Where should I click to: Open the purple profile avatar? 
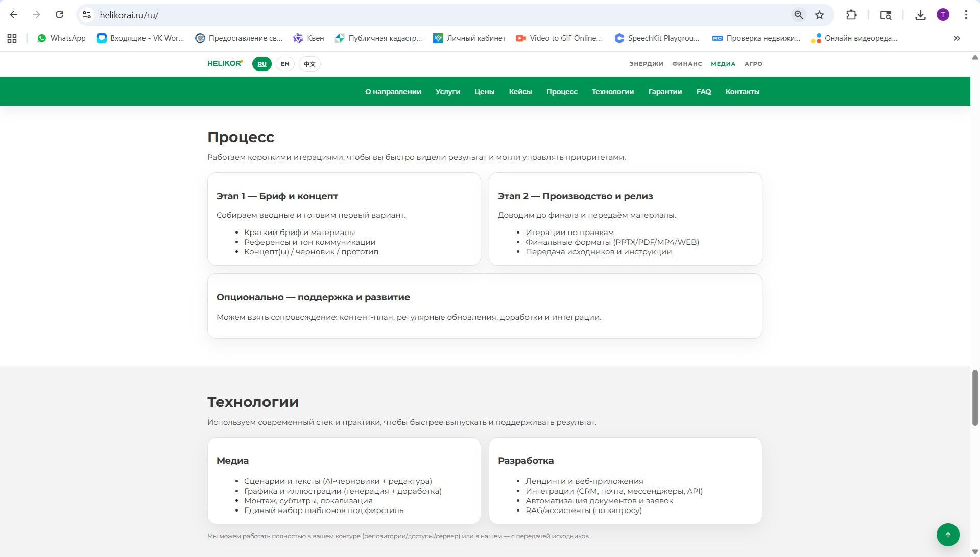coord(943,15)
